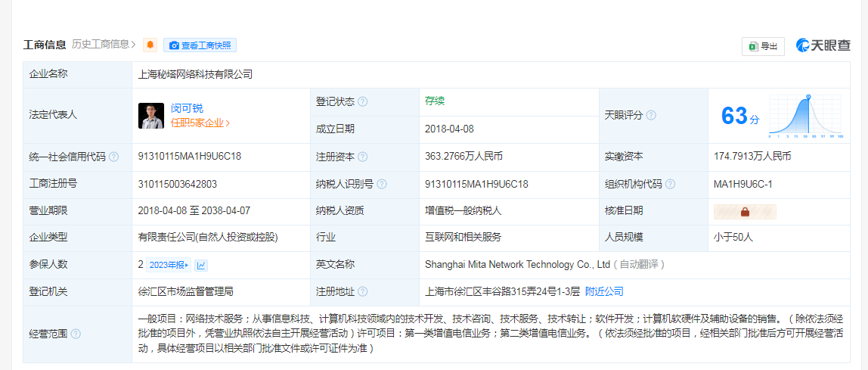Open the 2023年报 dropdown tag
Viewport: 868px width, 370px height.
coord(169,265)
